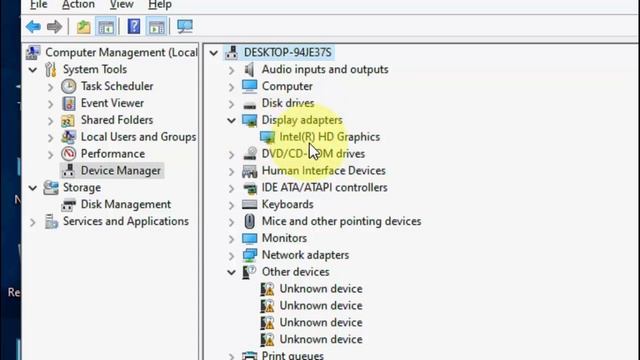Expand the Computer category

(x=231, y=87)
